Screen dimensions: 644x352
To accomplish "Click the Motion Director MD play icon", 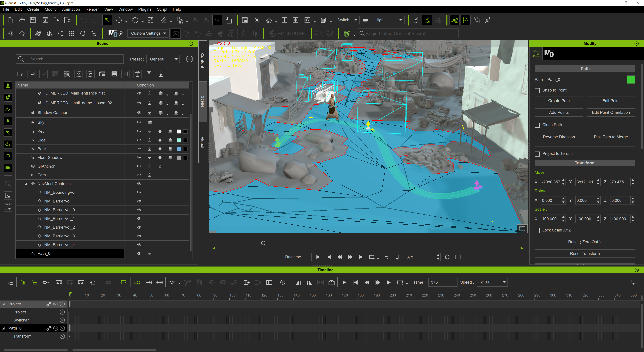I will (x=116, y=34).
